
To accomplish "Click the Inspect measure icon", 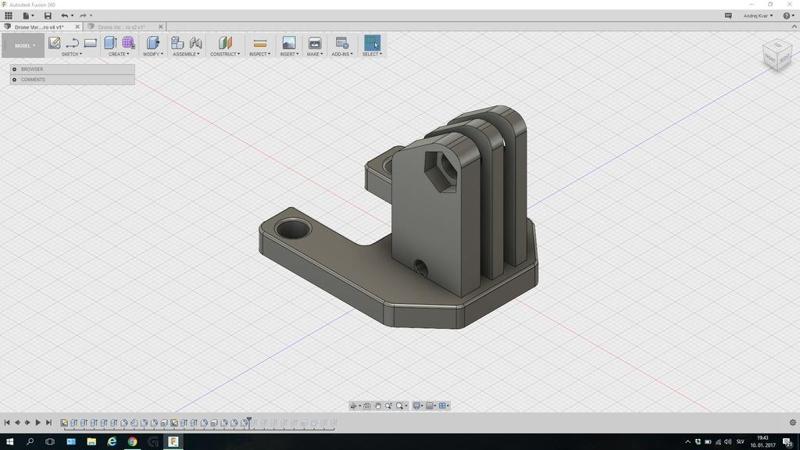I will coord(259,44).
